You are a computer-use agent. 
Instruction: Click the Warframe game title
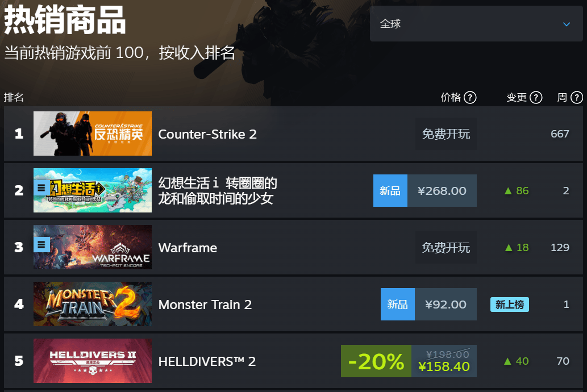[188, 248]
